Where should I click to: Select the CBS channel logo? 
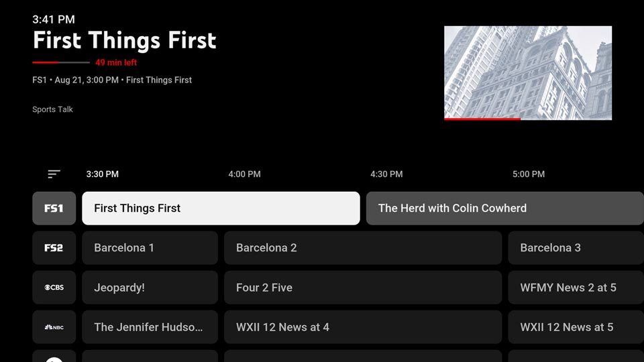(x=54, y=288)
